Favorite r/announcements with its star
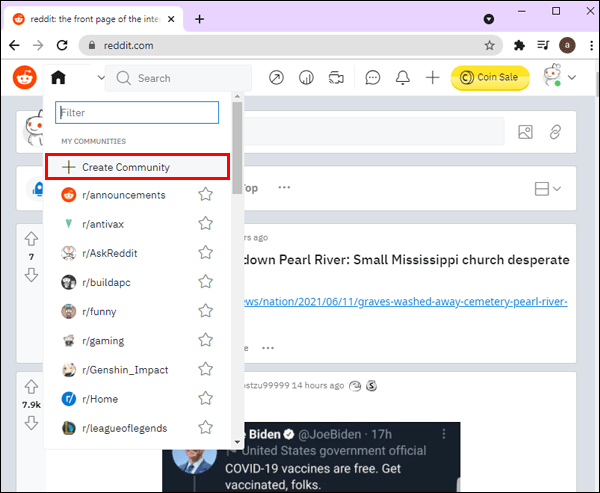Image resolution: width=600 pixels, height=493 pixels. (x=205, y=194)
